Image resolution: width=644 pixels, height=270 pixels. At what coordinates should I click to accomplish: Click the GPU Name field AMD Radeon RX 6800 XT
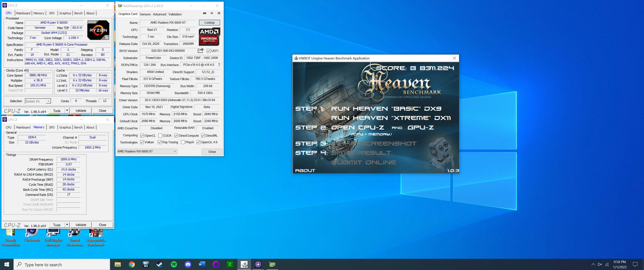168,22
